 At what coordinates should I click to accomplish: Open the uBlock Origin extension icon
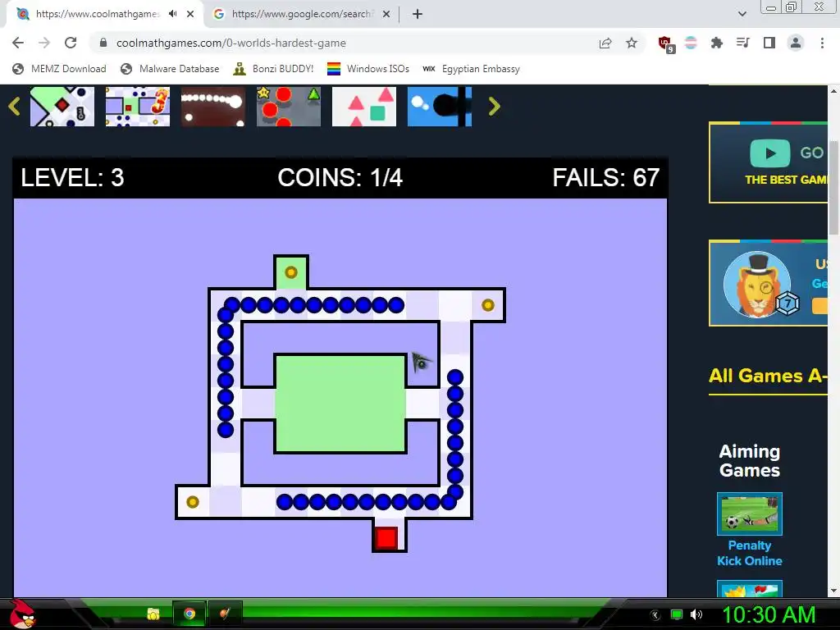(666, 44)
